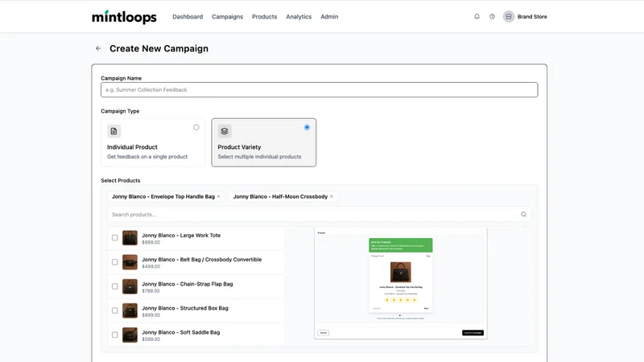Click 'Jonny Blanco - Soft Saddle Bag' name
This screenshot has width=644, height=362.
[180, 332]
